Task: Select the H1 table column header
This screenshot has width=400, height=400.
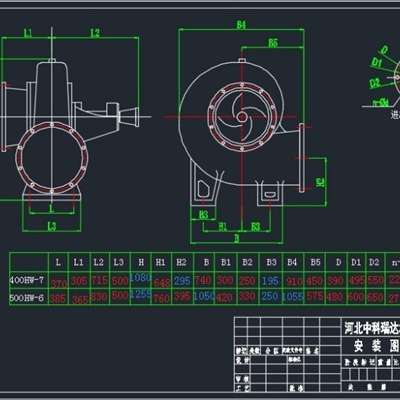Action: tap(161, 263)
